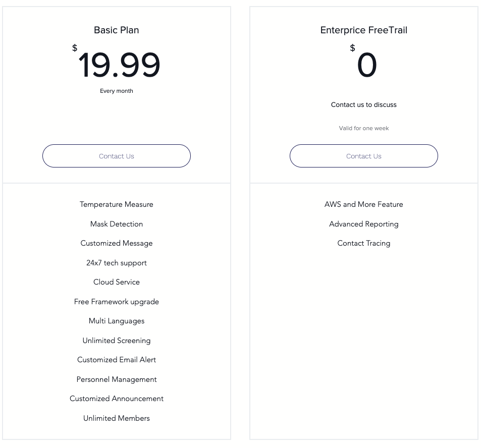The height and width of the screenshot is (448, 481).
Task: Click Contact Us under Enterprice FreeTrail
Action: [364, 156]
